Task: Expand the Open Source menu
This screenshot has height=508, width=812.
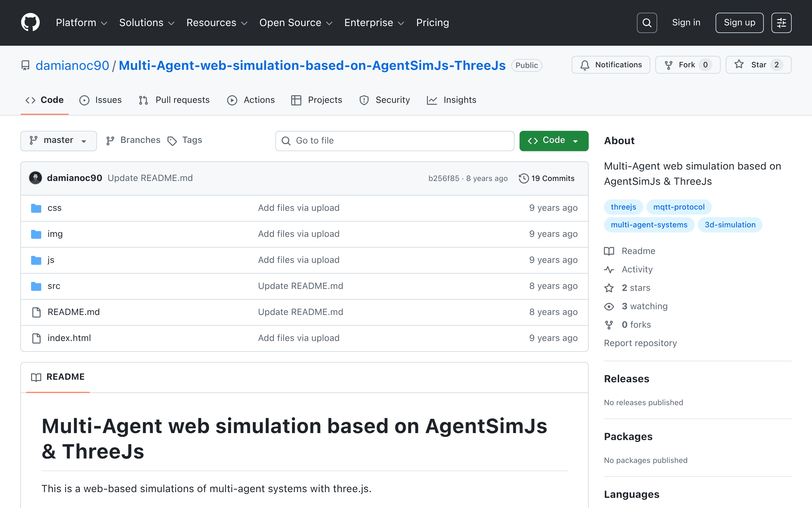Action: point(296,23)
